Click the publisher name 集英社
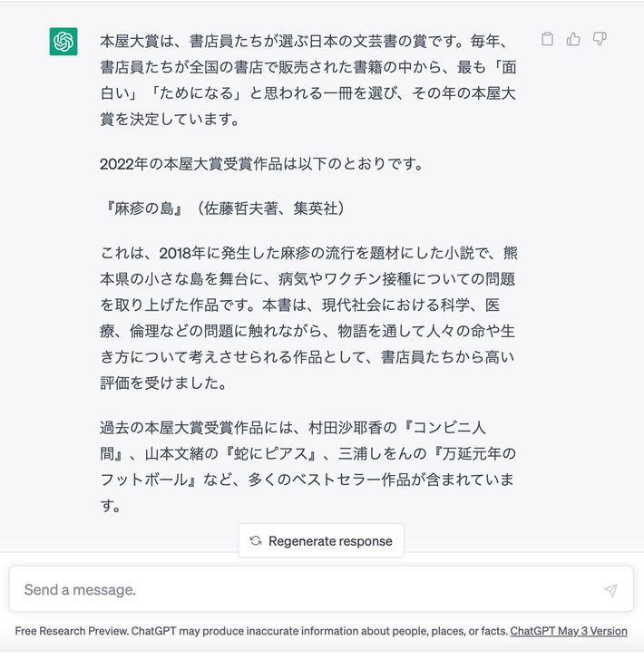Image resolution: width=644 pixels, height=669 pixels. [x=315, y=208]
